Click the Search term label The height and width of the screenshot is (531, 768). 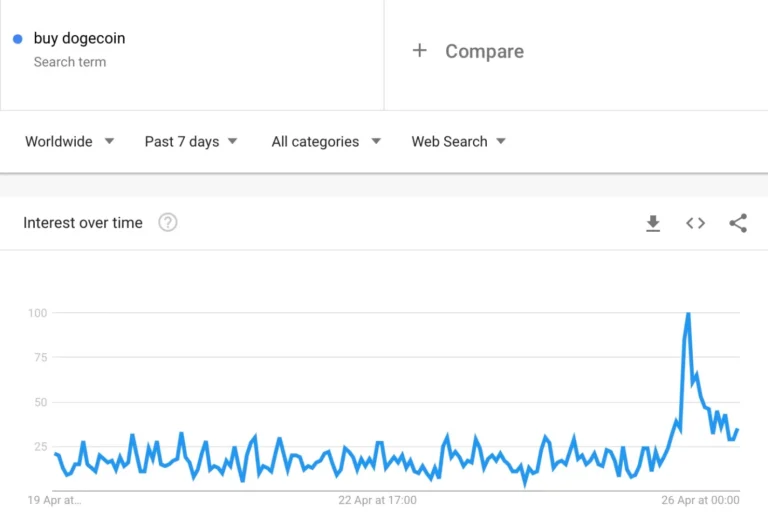pyautogui.click(x=69, y=62)
